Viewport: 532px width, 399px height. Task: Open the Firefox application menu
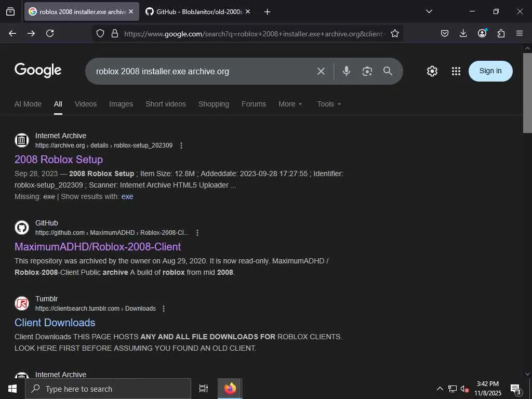[520, 33]
